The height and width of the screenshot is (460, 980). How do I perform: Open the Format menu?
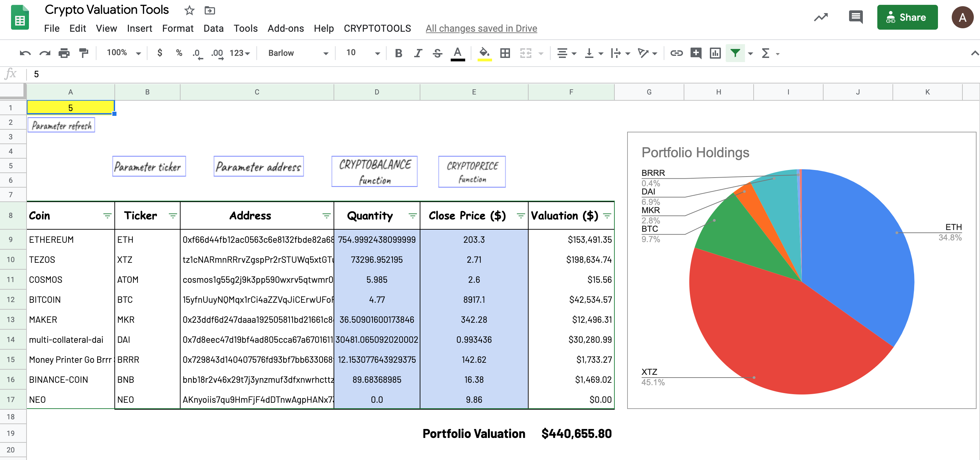pyautogui.click(x=178, y=29)
